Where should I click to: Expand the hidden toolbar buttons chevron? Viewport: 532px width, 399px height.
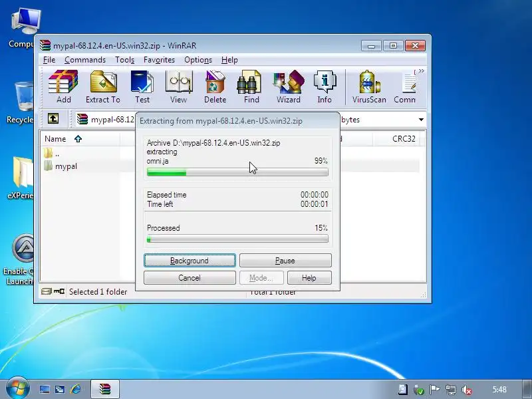coord(421,71)
